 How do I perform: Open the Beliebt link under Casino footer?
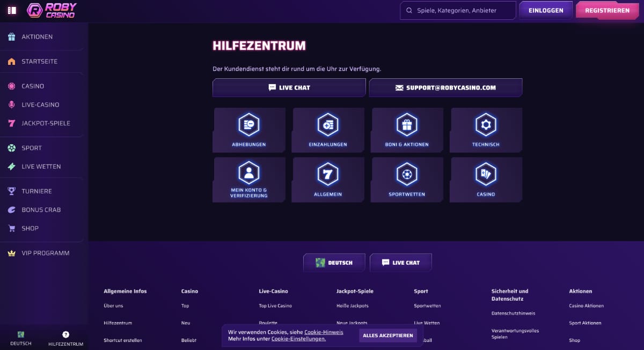tap(189, 340)
